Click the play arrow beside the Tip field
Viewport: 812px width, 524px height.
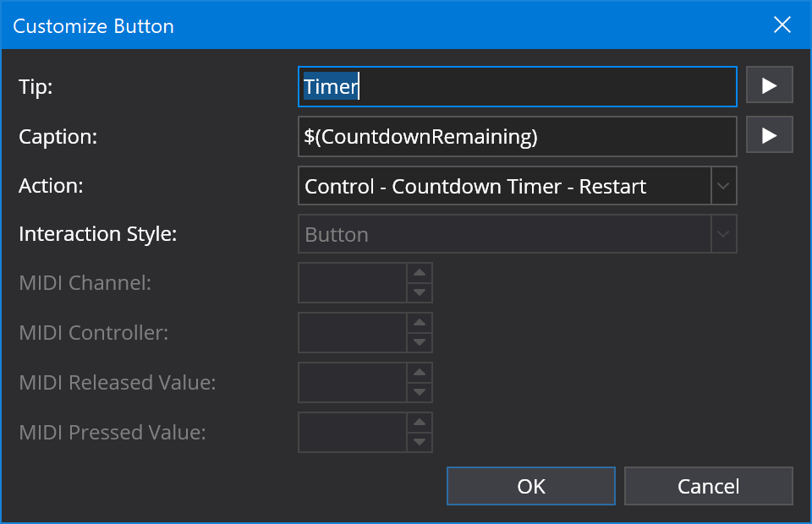[769, 85]
